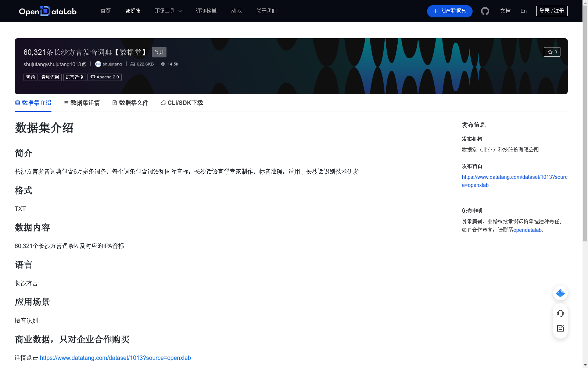This screenshot has height=368, width=588.
Task: Open opendatalab contact link
Action: (527, 230)
